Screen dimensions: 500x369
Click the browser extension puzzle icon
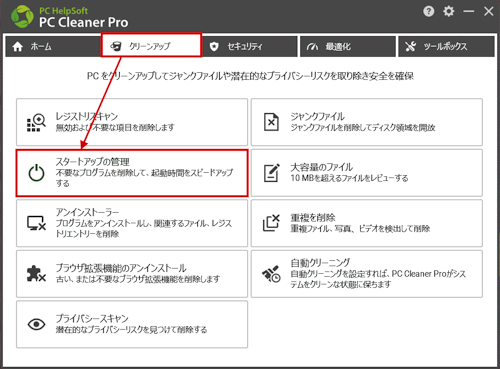pos(36,274)
